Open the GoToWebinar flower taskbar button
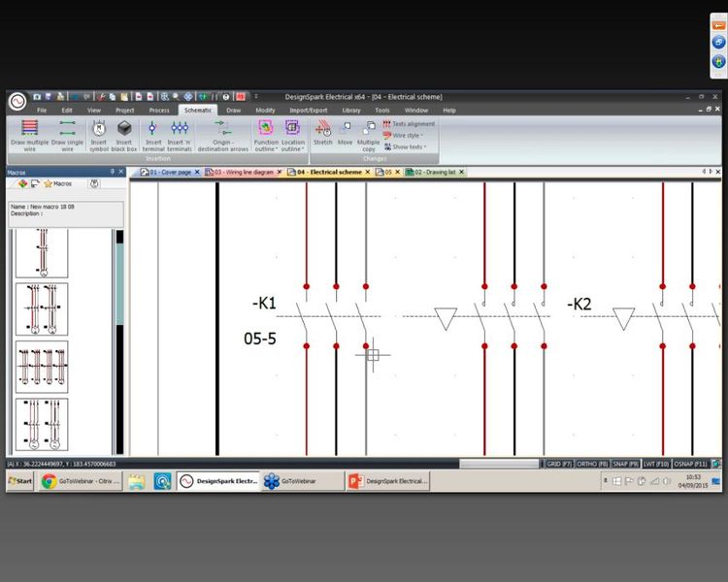The image size is (728, 582). (x=302, y=481)
